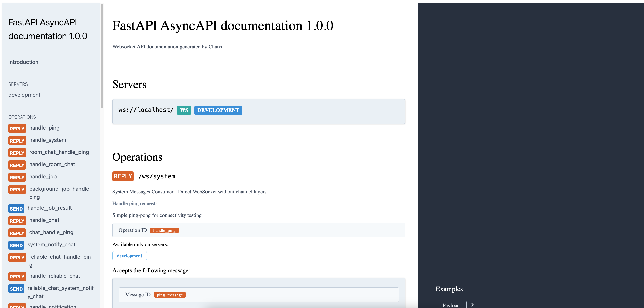Open the Introduction section in sidebar
Image resolution: width=644 pixels, height=308 pixels.
point(23,62)
